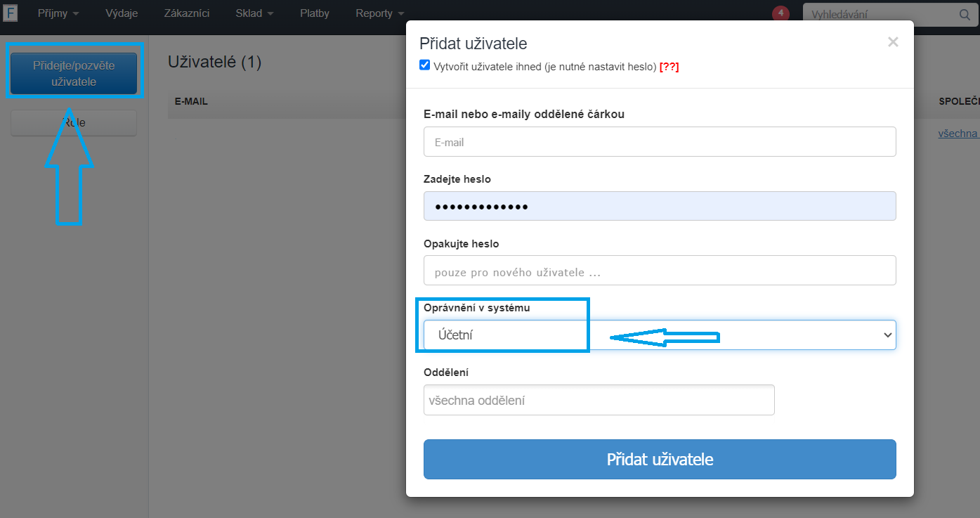Focus the E-mail input field

tap(660, 142)
